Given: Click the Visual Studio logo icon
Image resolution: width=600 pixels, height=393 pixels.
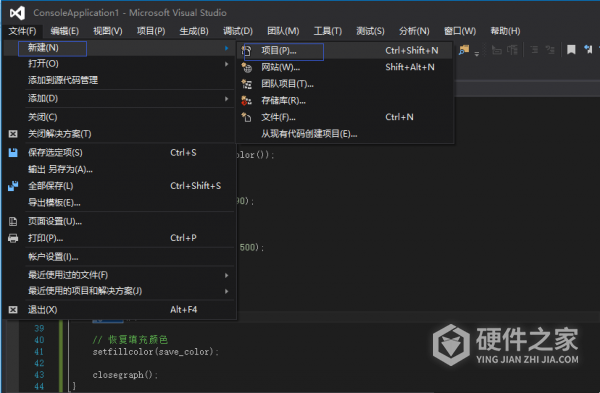Looking at the screenshot, I should [x=17, y=13].
